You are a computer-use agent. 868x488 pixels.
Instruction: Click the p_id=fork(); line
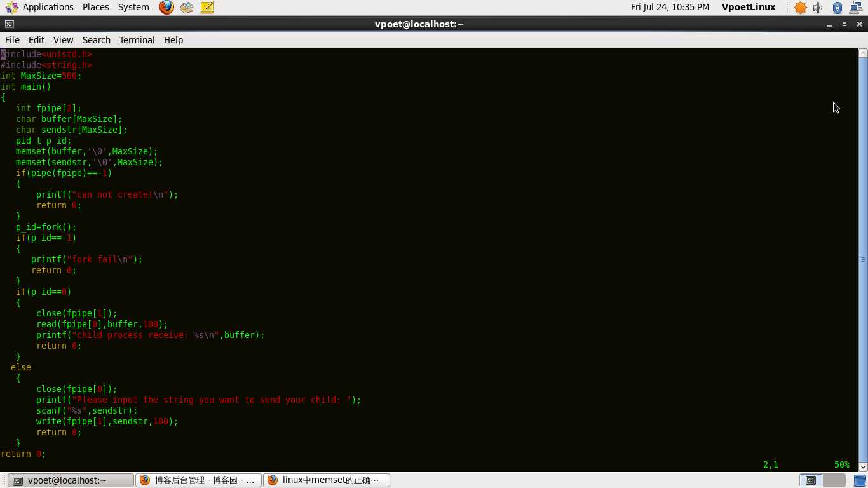(x=46, y=227)
